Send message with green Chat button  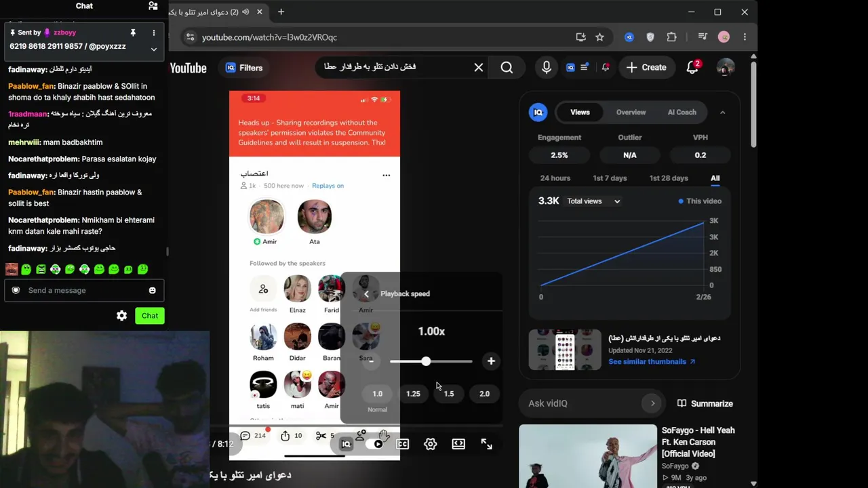click(x=150, y=316)
